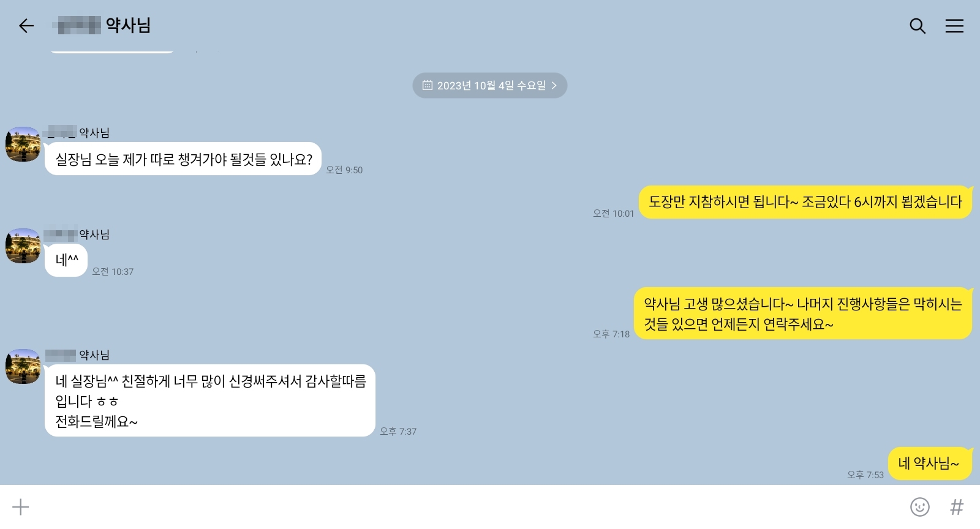Image resolution: width=980 pixels, height=529 pixels.
Task: Select the 네^^ reply bubble
Action: point(66,260)
